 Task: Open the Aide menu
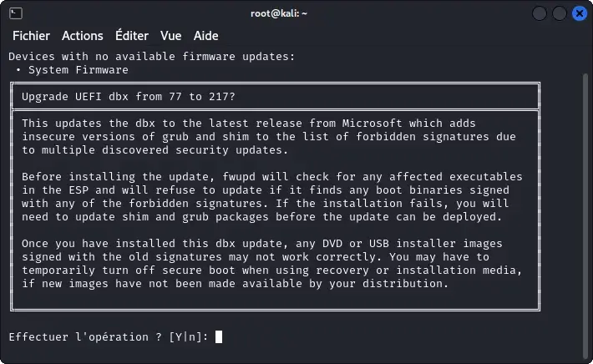[x=205, y=36]
